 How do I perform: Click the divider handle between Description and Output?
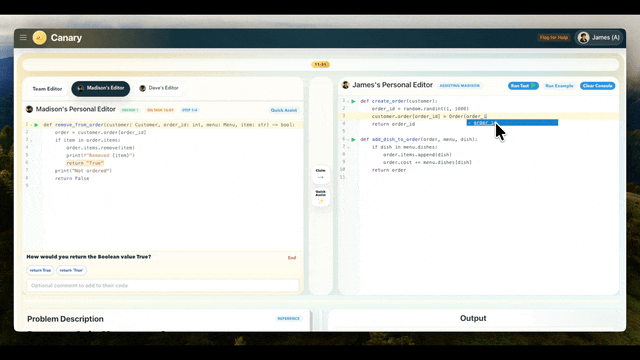pos(320,320)
